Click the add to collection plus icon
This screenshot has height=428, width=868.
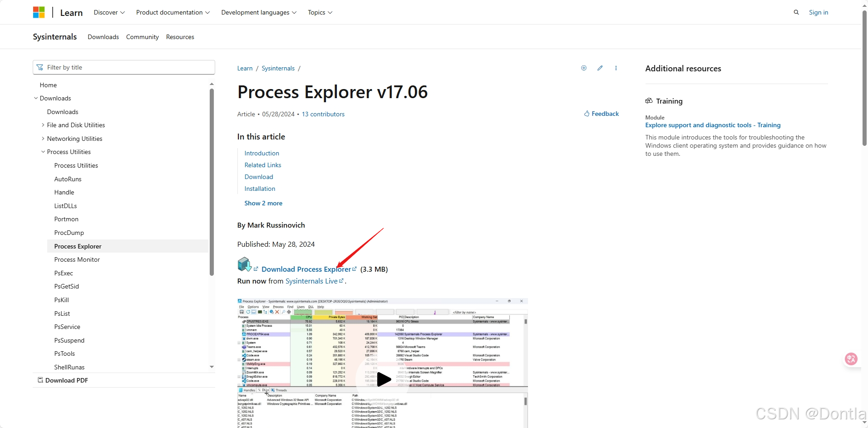(x=584, y=68)
